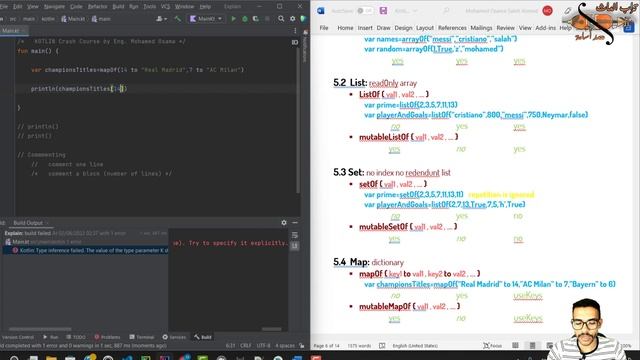The image size is (640, 360).
Task: Open IDE settings gear in top toolbar
Action: (293, 19)
